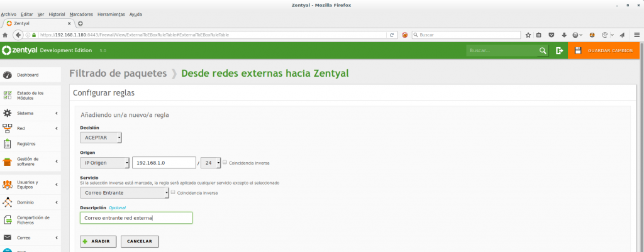Open Estado de los Módulos checklist icon
This screenshot has width=644, height=252.
click(8, 96)
